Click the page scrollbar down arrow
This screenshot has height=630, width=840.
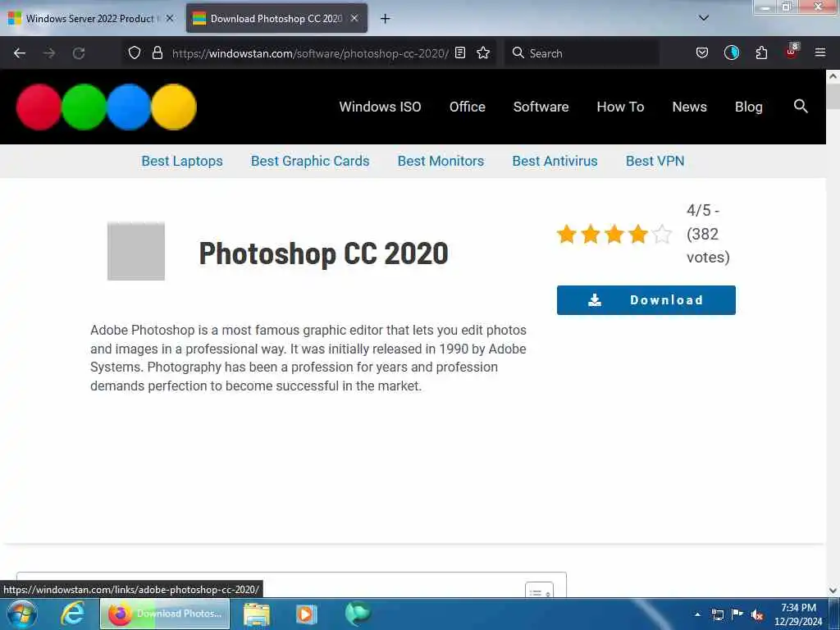833,591
